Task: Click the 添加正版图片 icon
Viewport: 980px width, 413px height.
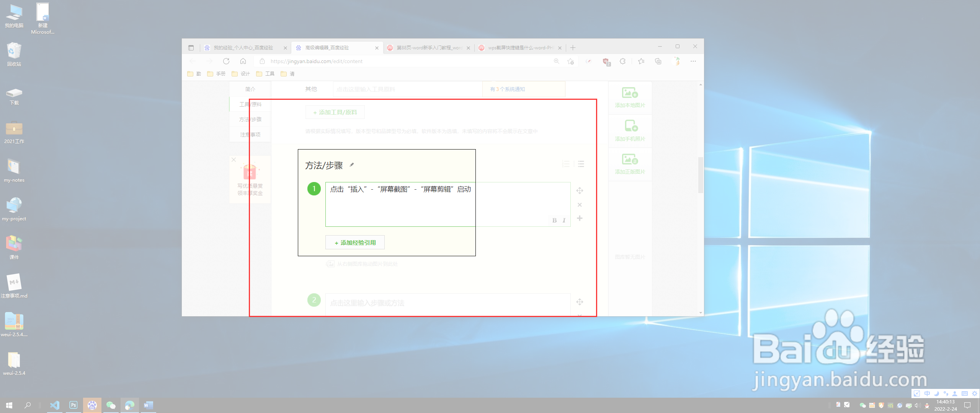Action: click(630, 159)
